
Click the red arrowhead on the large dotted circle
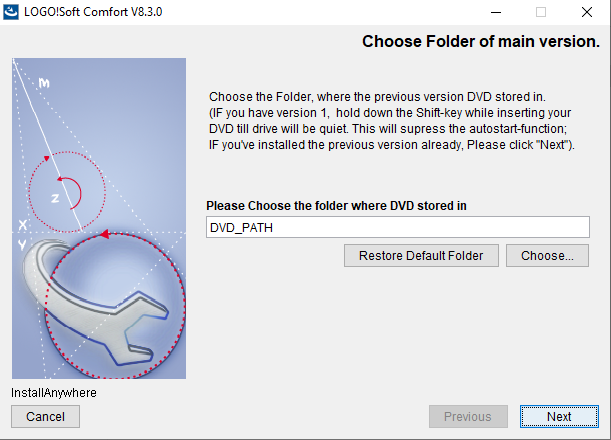pos(102,236)
